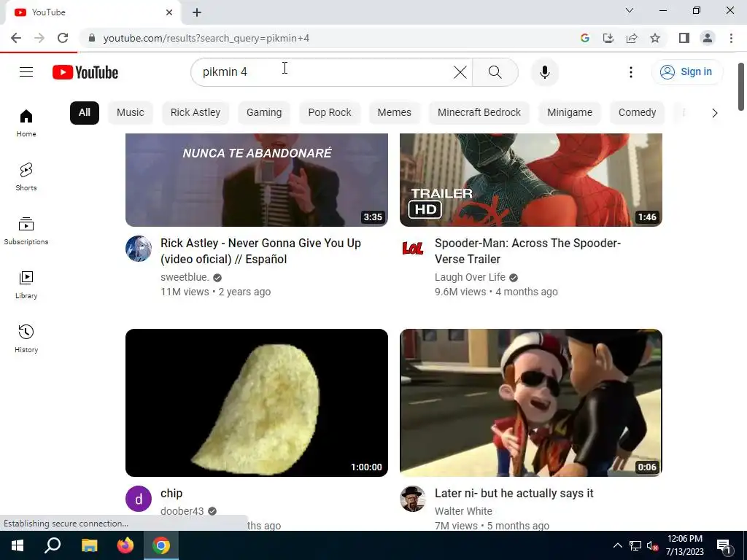
Task: Open Shorts in sidebar
Action: (x=26, y=176)
